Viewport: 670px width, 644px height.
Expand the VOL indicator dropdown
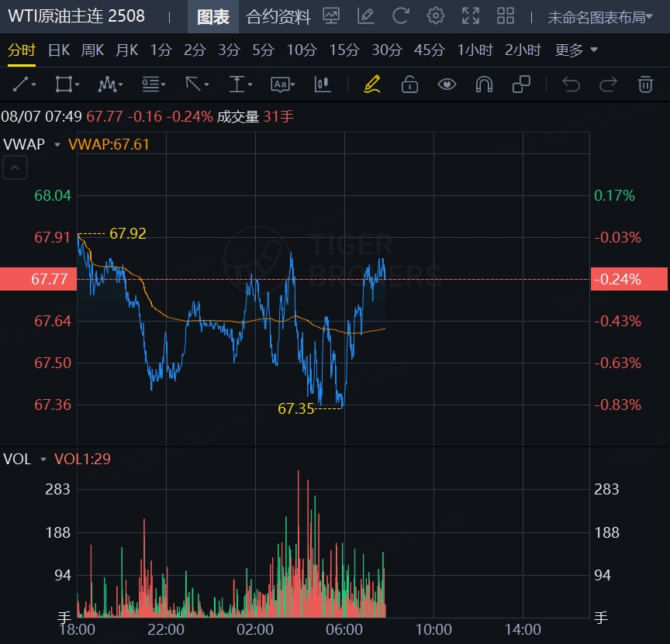point(43,460)
